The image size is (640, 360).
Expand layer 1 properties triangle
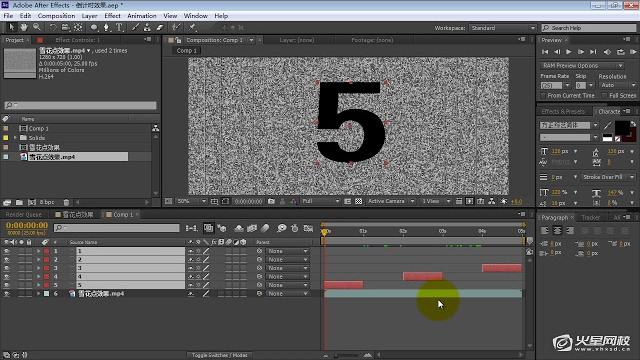(38, 251)
